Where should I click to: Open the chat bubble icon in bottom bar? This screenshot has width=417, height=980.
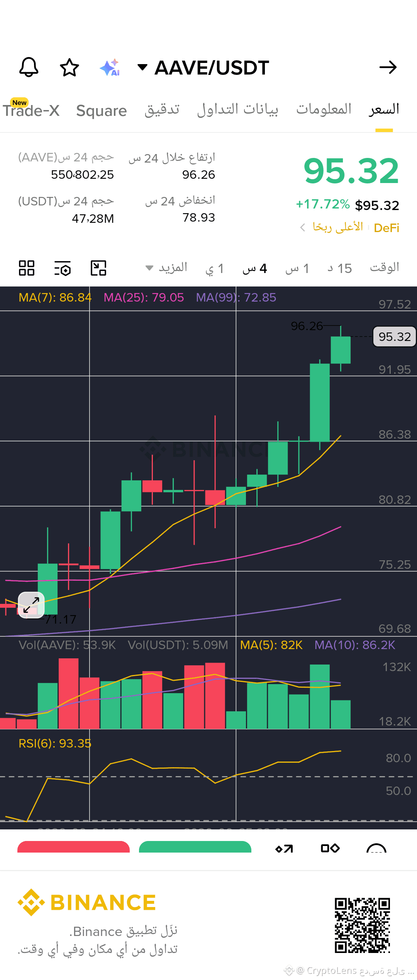[376, 848]
